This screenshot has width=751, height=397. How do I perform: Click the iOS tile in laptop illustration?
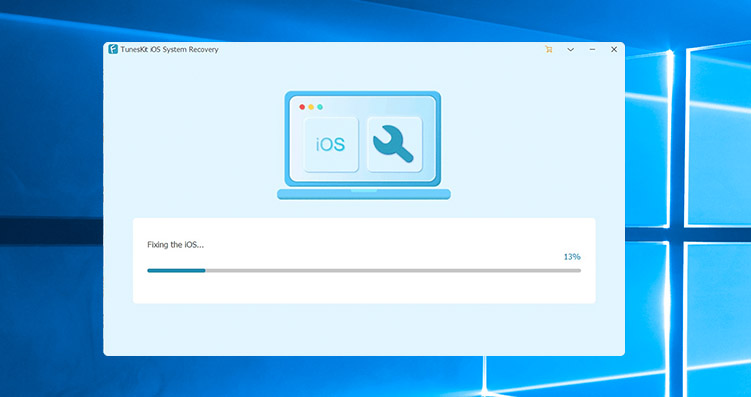click(331, 144)
